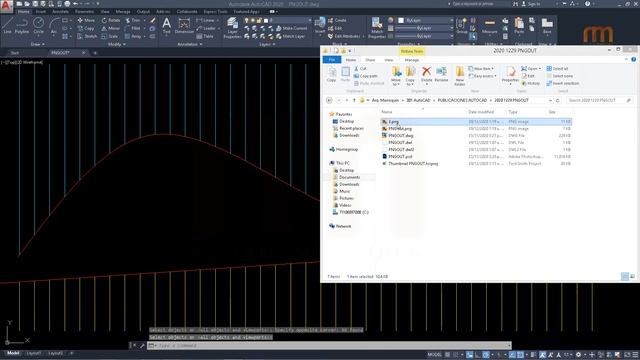Viewport: 640px width, 360px height.
Task: Expand the Annotation panel dropdown
Action: click(x=189, y=44)
